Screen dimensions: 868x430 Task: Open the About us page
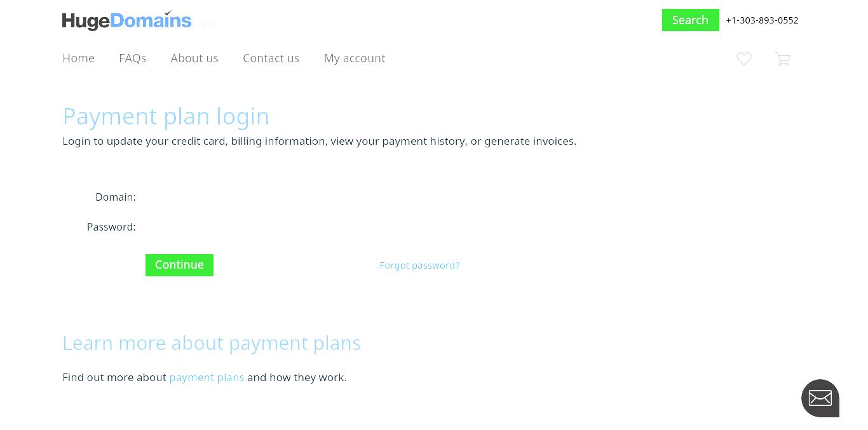(194, 58)
